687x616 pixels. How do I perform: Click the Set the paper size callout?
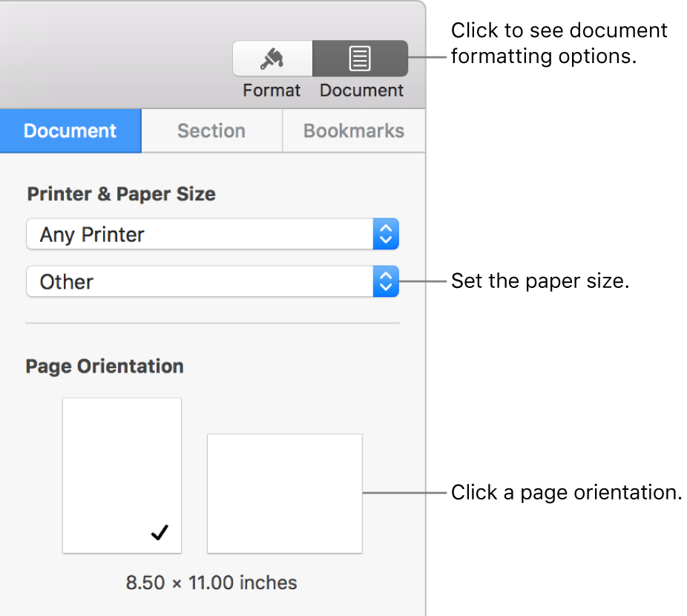(x=540, y=281)
